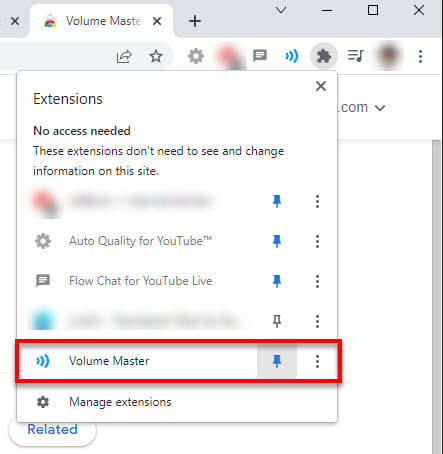Image resolution: width=443 pixels, height=454 pixels.
Task: Click the blurred profile avatar in the toolbar
Action: point(388,56)
